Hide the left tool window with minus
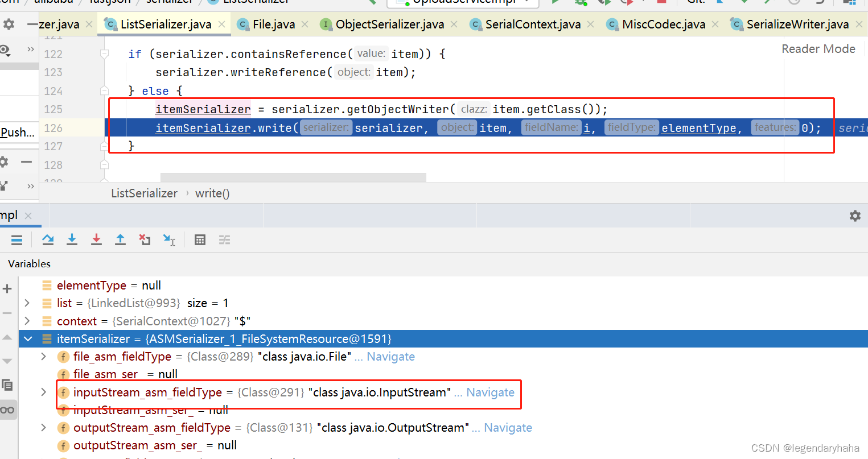The width and height of the screenshot is (868, 459). coord(33,24)
